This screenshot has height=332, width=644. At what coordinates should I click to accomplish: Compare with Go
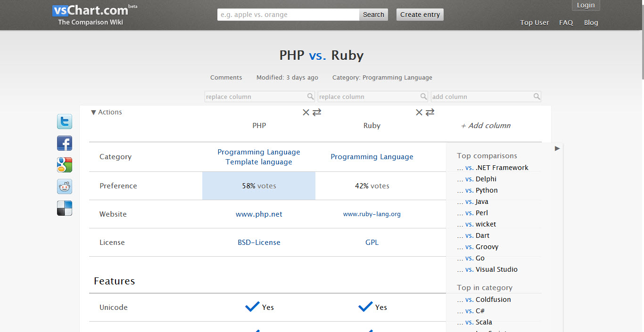tap(471, 258)
